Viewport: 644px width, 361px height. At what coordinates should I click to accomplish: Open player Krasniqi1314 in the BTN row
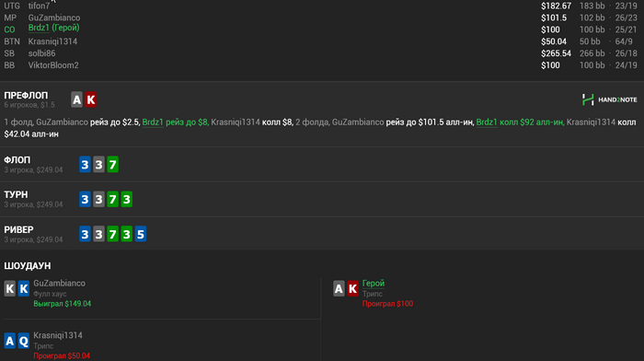point(52,41)
